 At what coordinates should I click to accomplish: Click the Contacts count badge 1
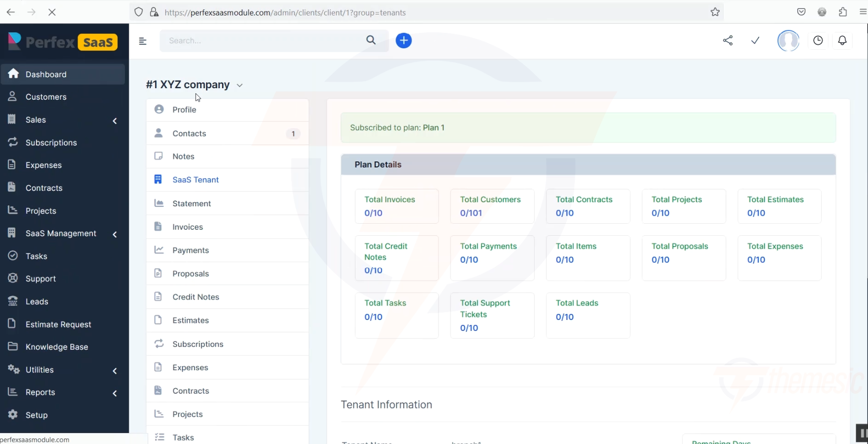(x=293, y=134)
